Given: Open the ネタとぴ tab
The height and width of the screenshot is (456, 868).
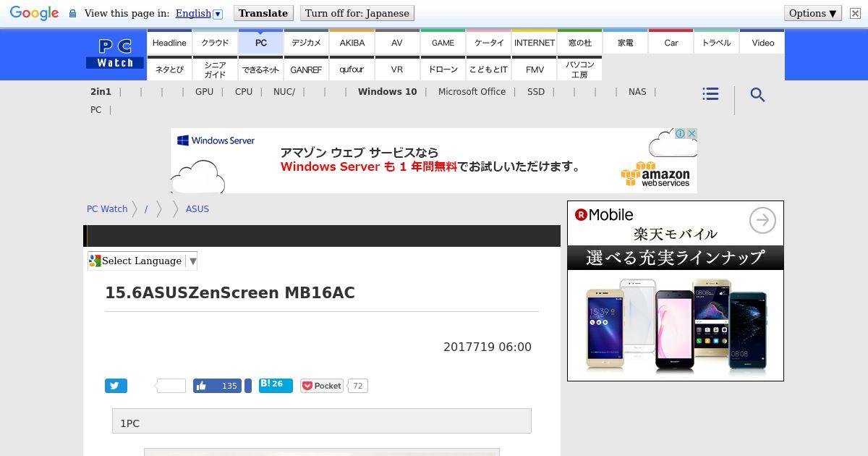Looking at the screenshot, I should pos(169,69).
